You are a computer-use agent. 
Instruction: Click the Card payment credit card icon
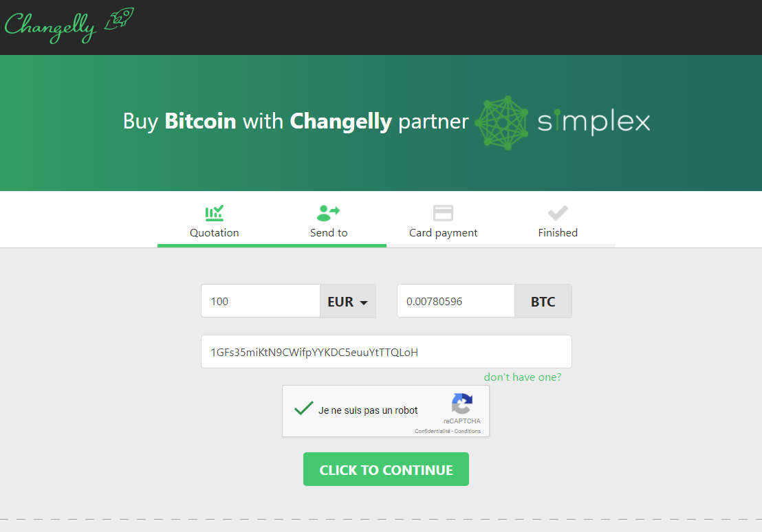click(x=443, y=213)
